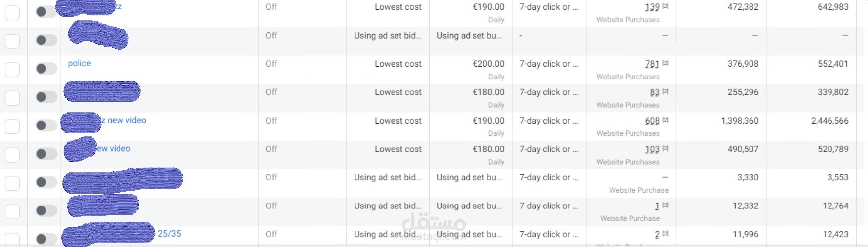Check the police campaign row checkbox
This screenshot has width=868, height=247.
12,69
